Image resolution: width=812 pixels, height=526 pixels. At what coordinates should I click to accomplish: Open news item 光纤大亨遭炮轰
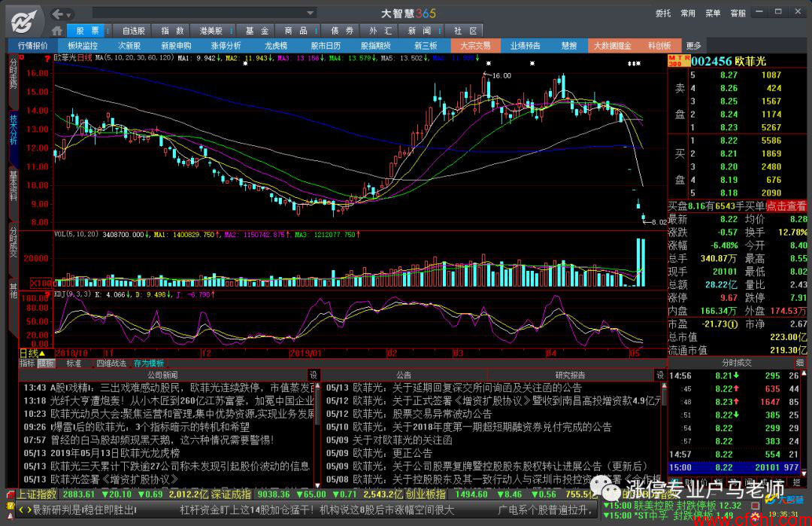(168, 400)
